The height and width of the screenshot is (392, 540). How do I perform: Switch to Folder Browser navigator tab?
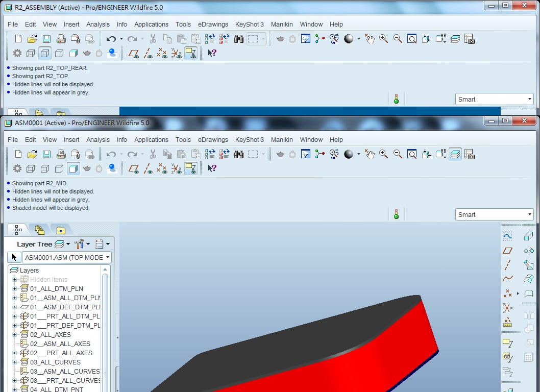tap(40, 230)
